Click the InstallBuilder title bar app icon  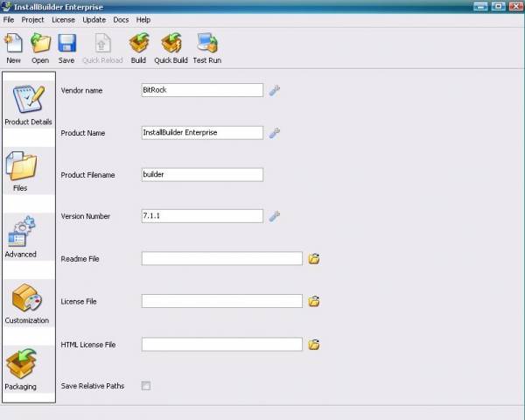click(6, 6)
